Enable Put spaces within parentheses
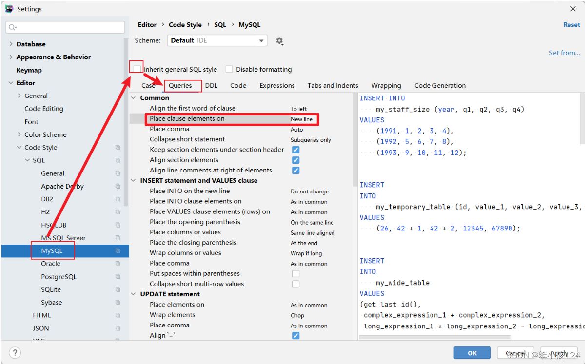The width and height of the screenshot is (588, 364). 295,274
